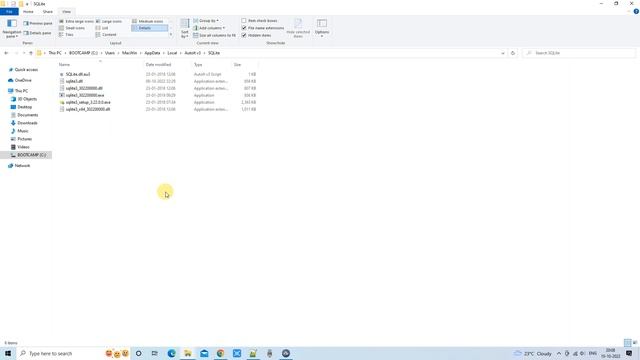Open Downloads in sidebar
Viewport: 640px width, 360px height.
tap(27, 123)
